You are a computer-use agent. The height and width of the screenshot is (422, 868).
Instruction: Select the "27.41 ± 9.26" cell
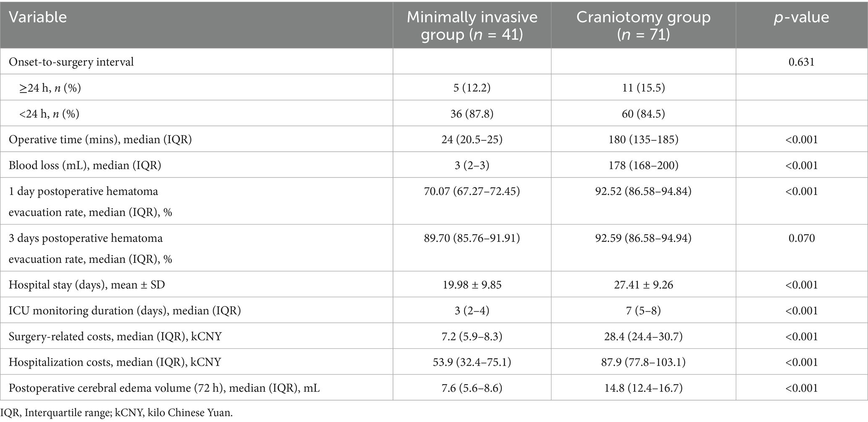643,285
